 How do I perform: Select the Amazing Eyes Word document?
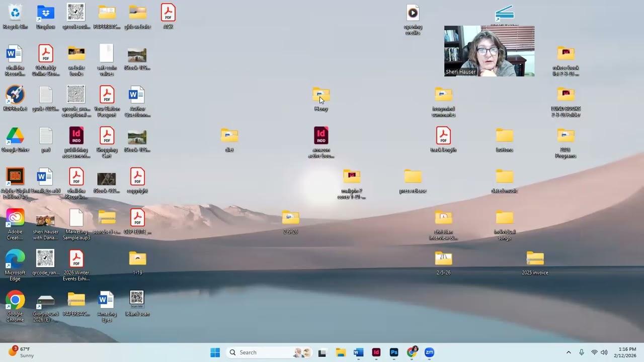pyautogui.click(x=107, y=307)
